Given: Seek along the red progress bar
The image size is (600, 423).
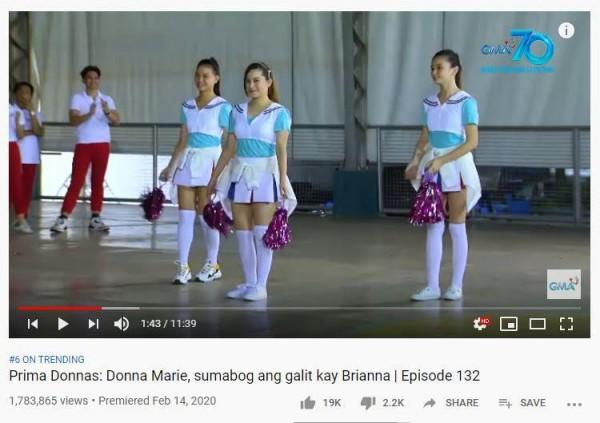Looking at the screenshot, I should (298, 308).
